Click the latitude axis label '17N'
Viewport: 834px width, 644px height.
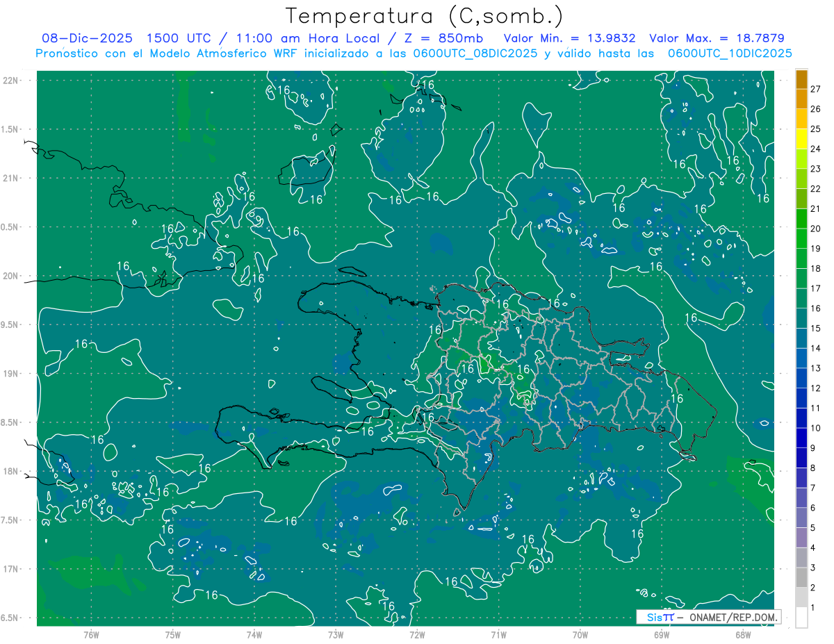coord(10,569)
